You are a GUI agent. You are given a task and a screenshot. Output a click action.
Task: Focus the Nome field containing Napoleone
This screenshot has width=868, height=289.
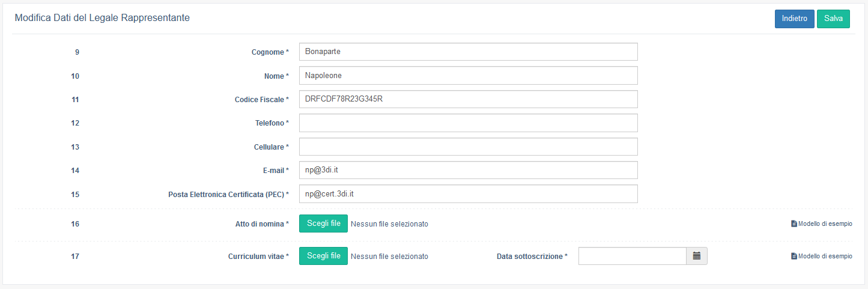point(469,76)
